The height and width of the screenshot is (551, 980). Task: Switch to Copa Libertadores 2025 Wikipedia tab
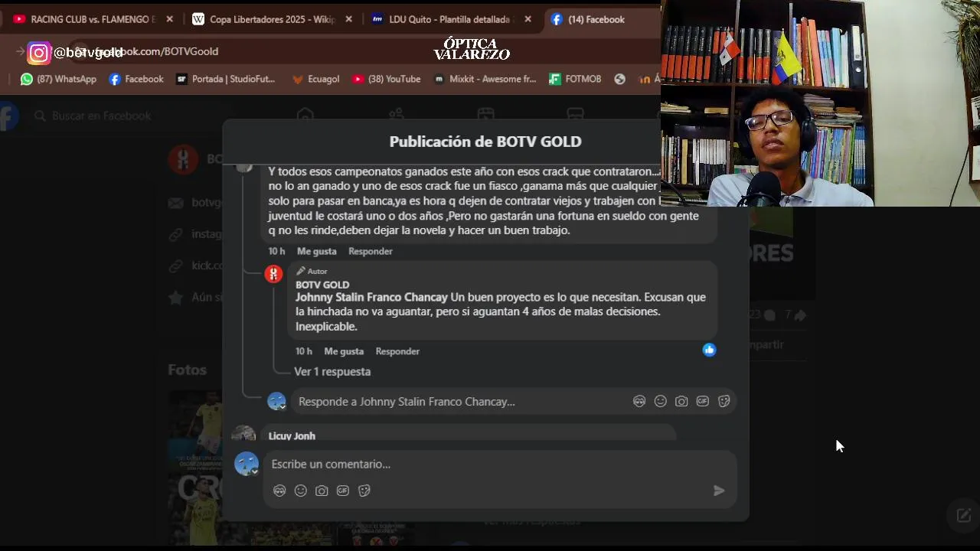point(264,19)
